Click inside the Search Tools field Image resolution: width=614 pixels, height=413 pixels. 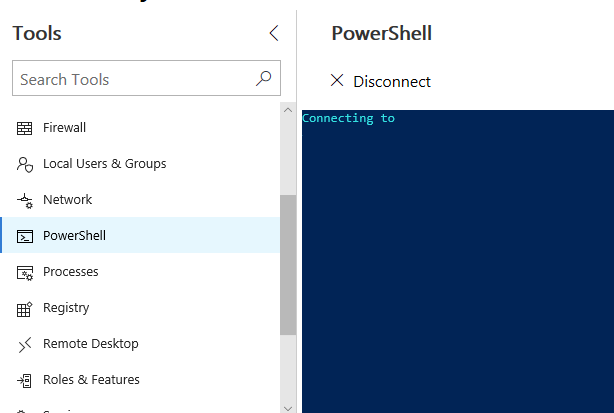pos(146,78)
